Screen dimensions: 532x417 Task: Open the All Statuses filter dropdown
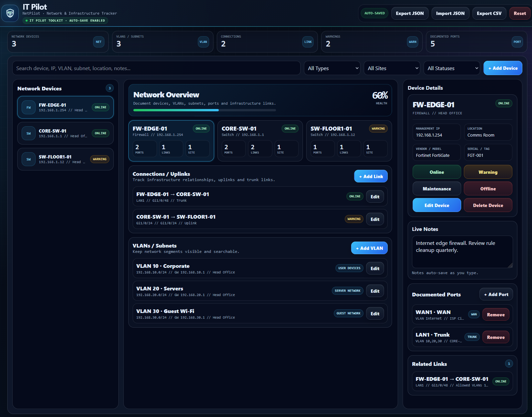tap(452, 68)
